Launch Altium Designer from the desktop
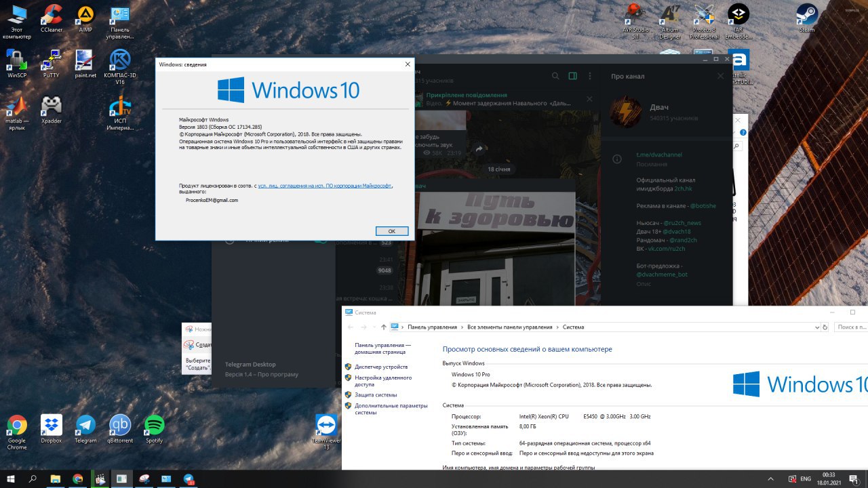This screenshot has height=488, width=868. click(x=670, y=22)
